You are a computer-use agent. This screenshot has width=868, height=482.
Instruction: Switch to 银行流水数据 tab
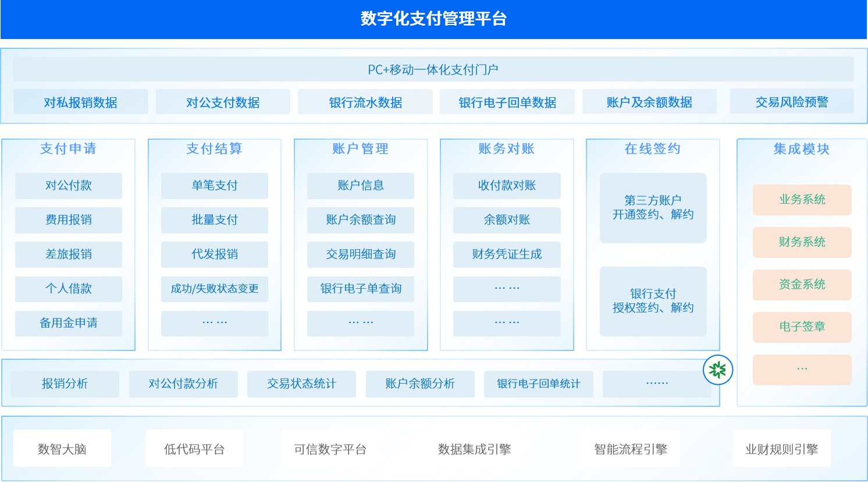click(x=365, y=102)
